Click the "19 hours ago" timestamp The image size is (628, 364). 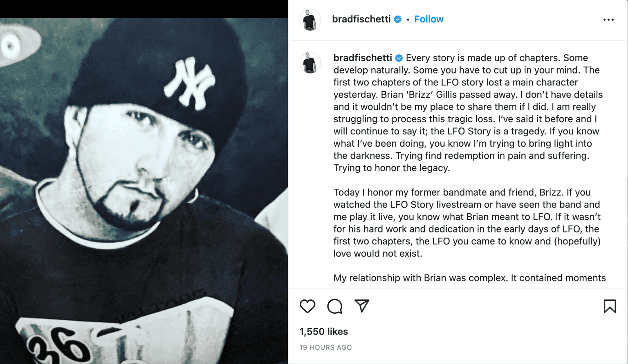325,347
